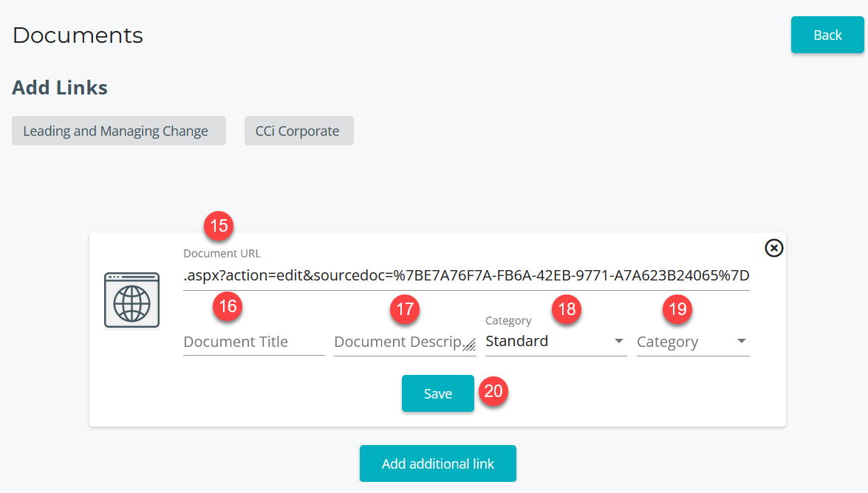This screenshot has width=868, height=493.
Task: Click the red marker numbered 20
Action: coord(493,391)
